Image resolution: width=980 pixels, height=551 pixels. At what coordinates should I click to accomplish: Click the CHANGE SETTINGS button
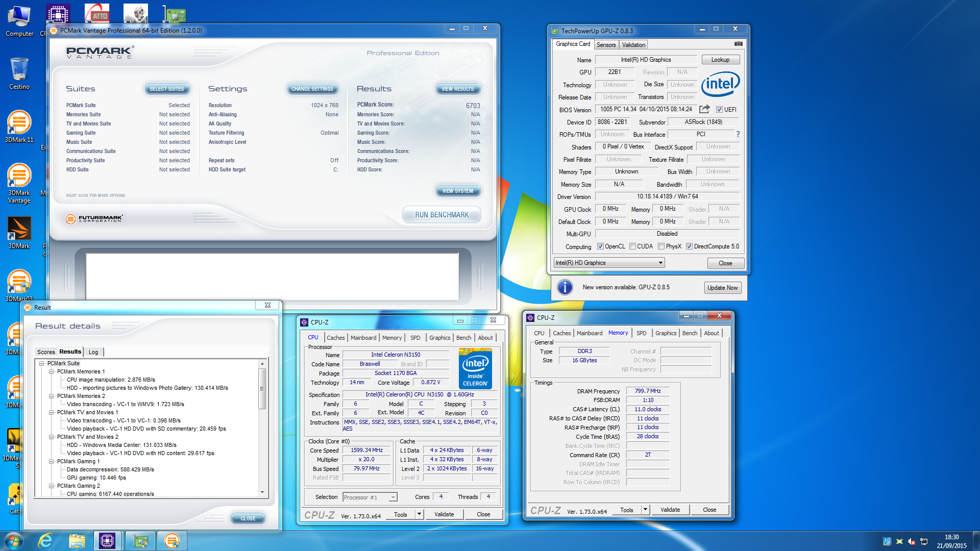pos(312,89)
